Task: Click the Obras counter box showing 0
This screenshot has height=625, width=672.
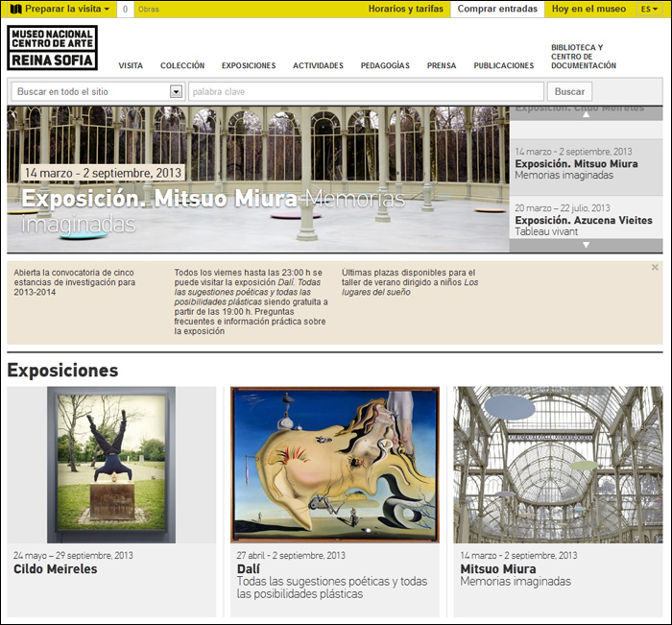Action: click(x=125, y=9)
